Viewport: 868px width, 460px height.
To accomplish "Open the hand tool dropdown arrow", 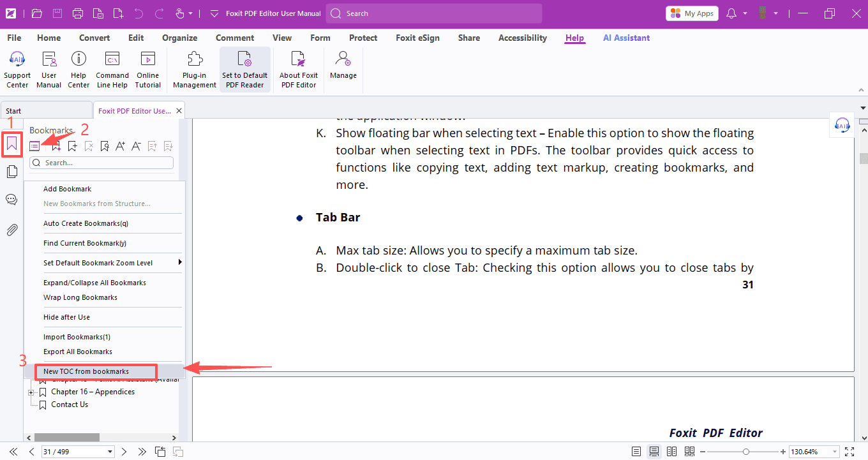I will click(x=191, y=13).
